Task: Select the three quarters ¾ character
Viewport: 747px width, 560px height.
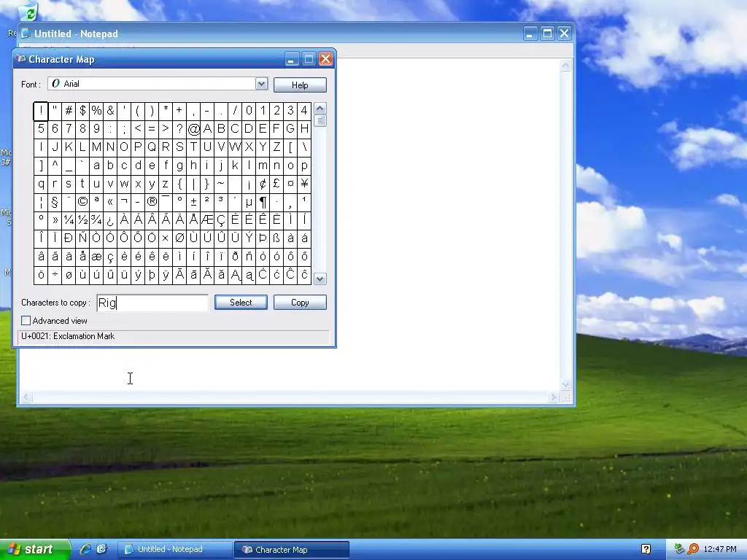Action: click(x=96, y=220)
